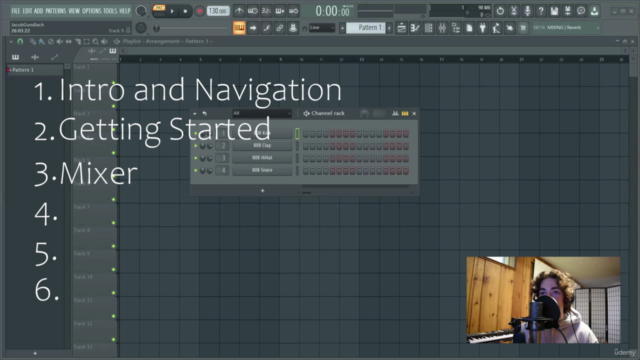The image size is (640, 360).
Task: Click the red Record button
Action: 199,11
